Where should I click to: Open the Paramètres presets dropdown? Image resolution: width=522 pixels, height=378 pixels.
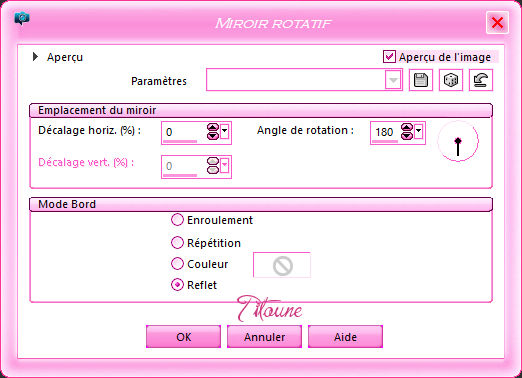click(393, 80)
